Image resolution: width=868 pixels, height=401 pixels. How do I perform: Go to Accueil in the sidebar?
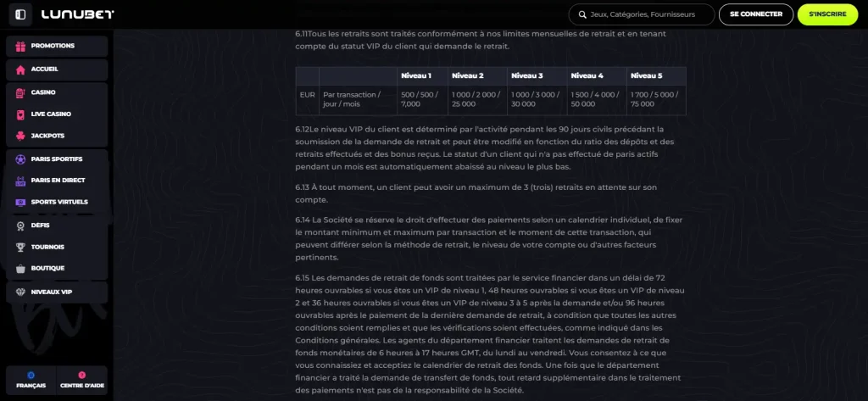pyautogui.click(x=57, y=70)
